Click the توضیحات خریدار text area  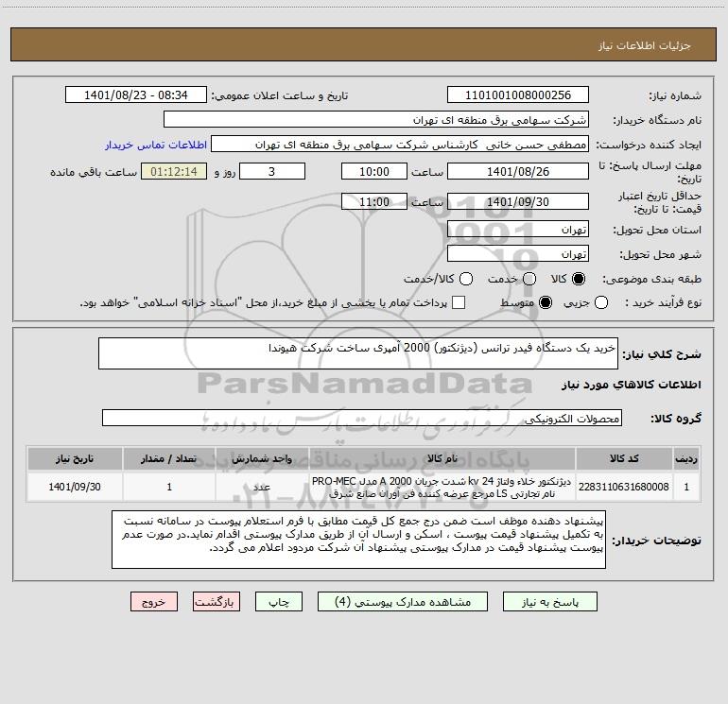click(x=358, y=540)
